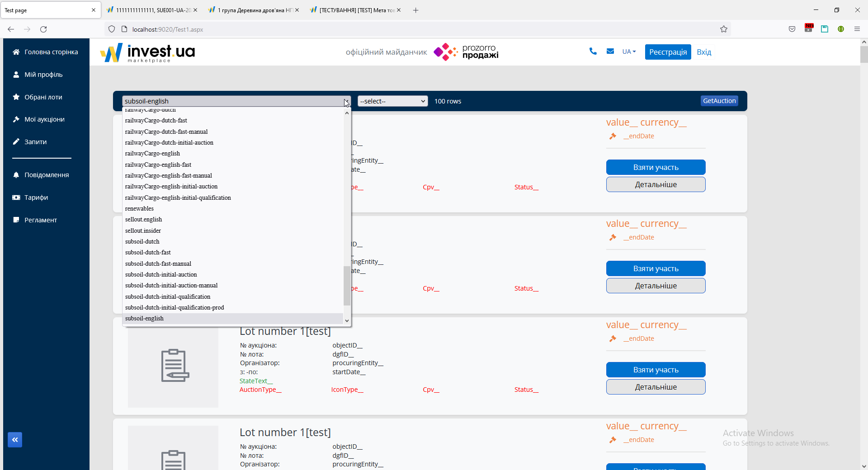Select railwayCargo-dutch-fast-manual option
The height and width of the screenshot is (470, 868).
233,132
